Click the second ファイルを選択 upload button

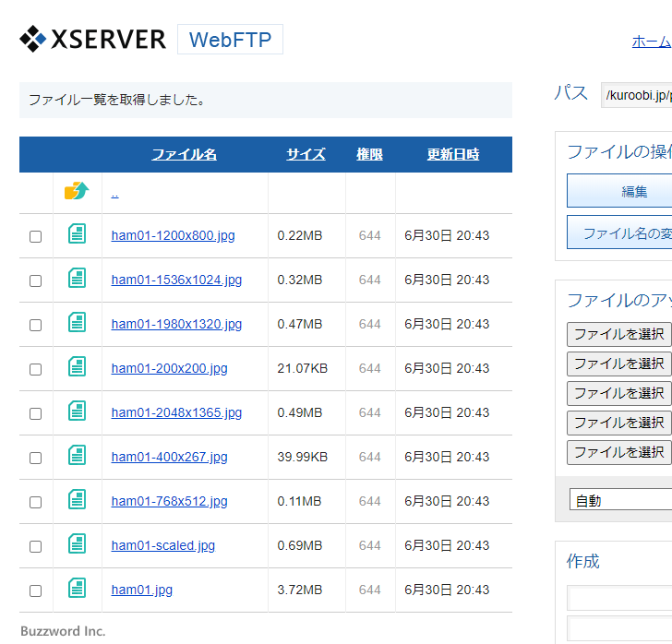pos(619,364)
